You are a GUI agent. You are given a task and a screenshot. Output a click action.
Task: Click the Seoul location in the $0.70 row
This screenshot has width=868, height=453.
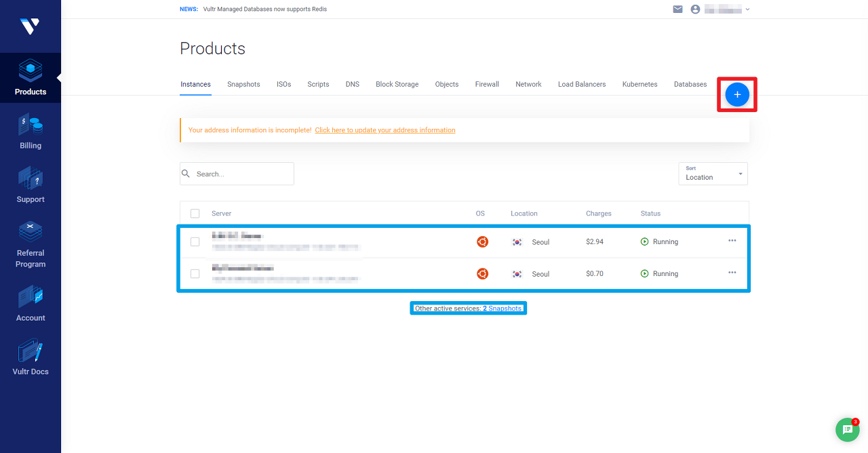click(540, 274)
